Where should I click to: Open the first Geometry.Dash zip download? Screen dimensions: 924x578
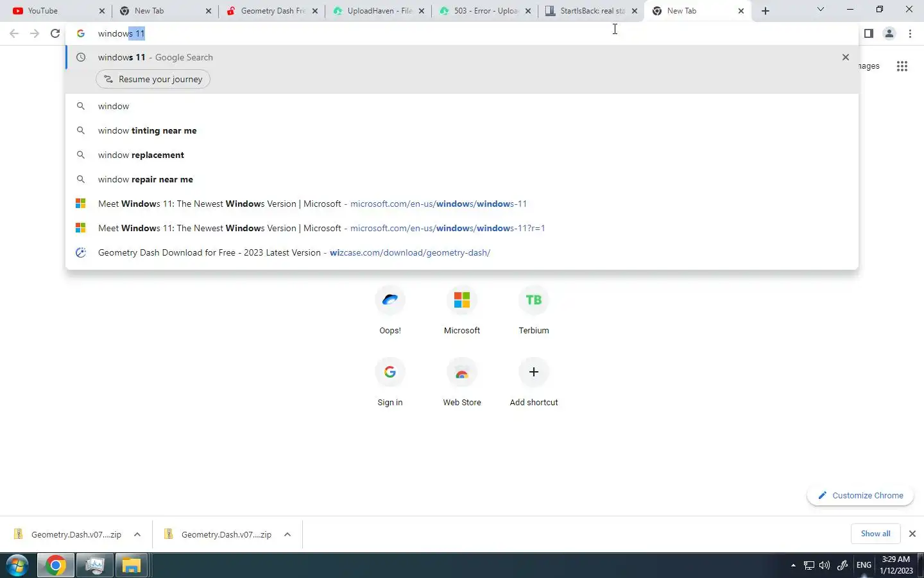(x=68, y=534)
